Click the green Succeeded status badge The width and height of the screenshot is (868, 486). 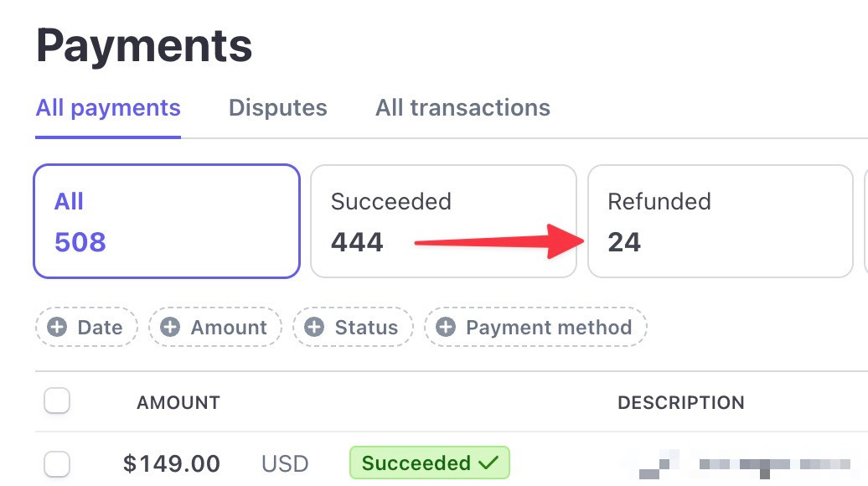click(430, 463)
